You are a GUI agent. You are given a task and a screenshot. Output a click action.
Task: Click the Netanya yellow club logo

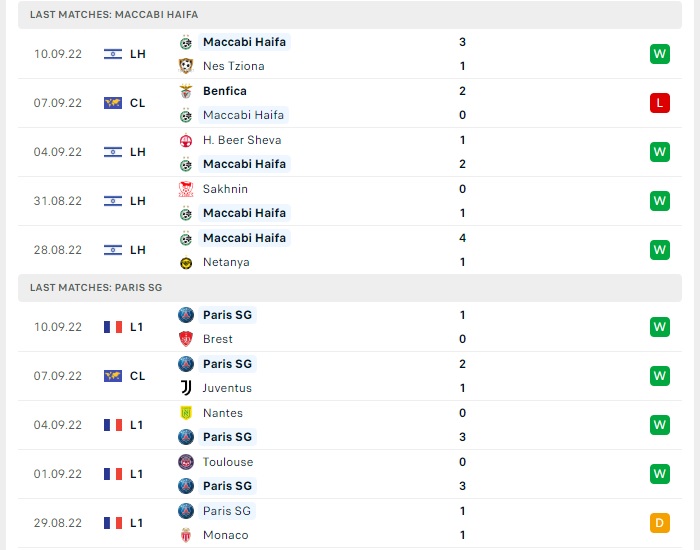coord(186,262)
